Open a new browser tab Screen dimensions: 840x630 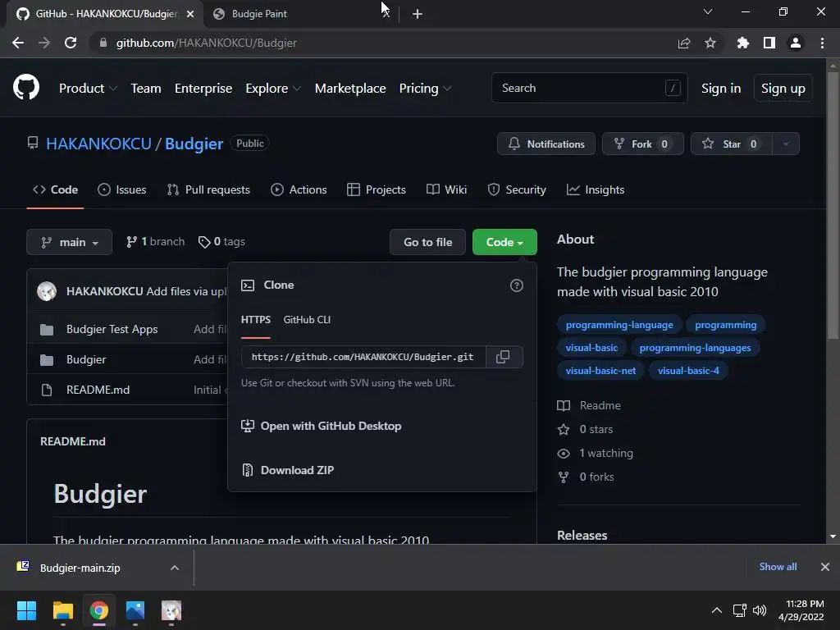pyautogui.click(x=418, y=14)
